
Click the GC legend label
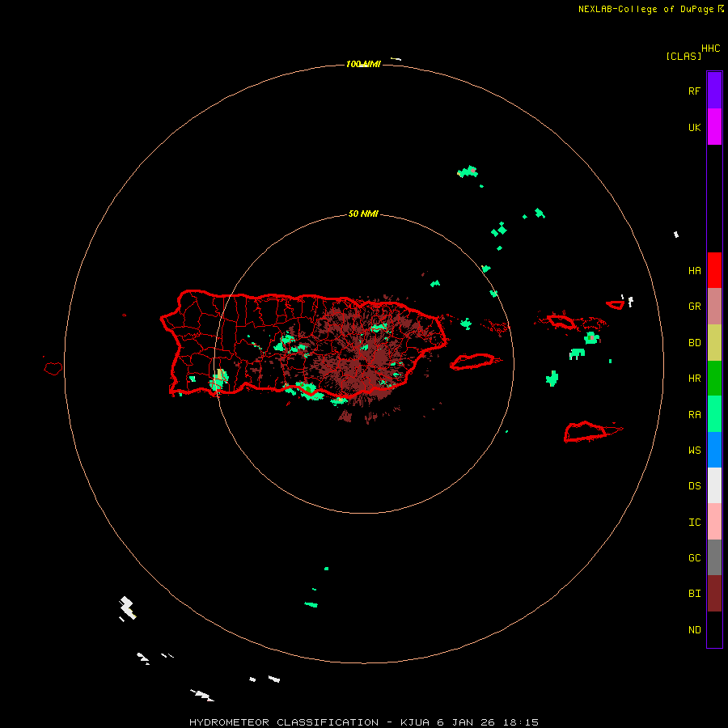[694, 558]
